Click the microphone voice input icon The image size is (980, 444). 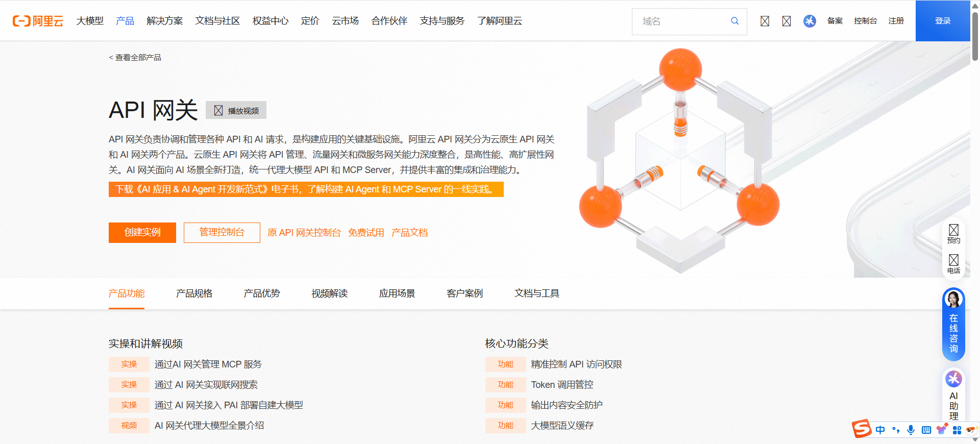tap(911, 430)
